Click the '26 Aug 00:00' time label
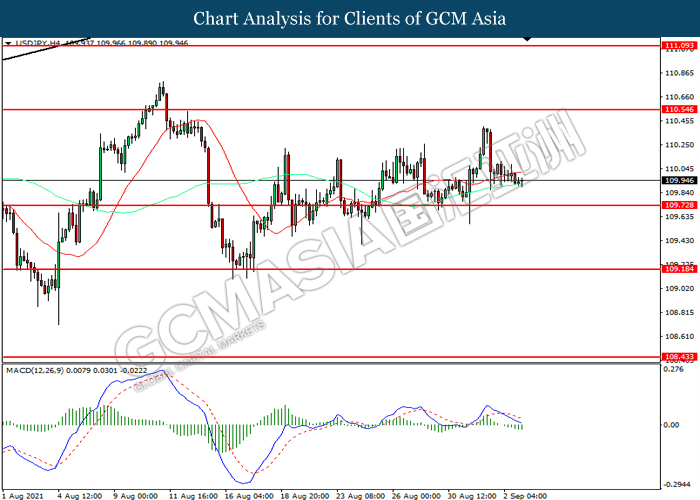Image resolution: width=700 pixels, height=500 pixels. click(416, 496)
